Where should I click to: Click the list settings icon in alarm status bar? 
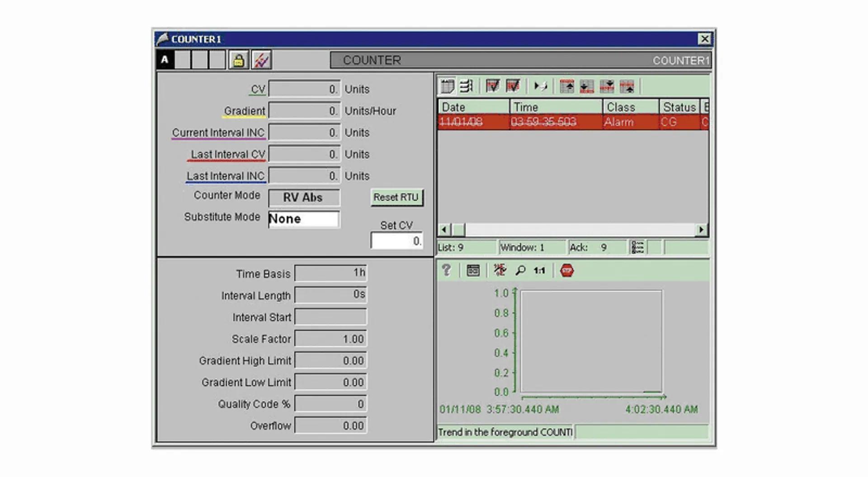coord(637,247)
